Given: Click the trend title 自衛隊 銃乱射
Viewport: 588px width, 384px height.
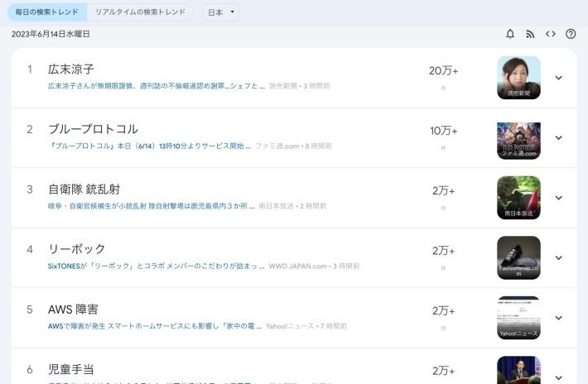Looking at the screenshot, I should click(x=84, y=190).
